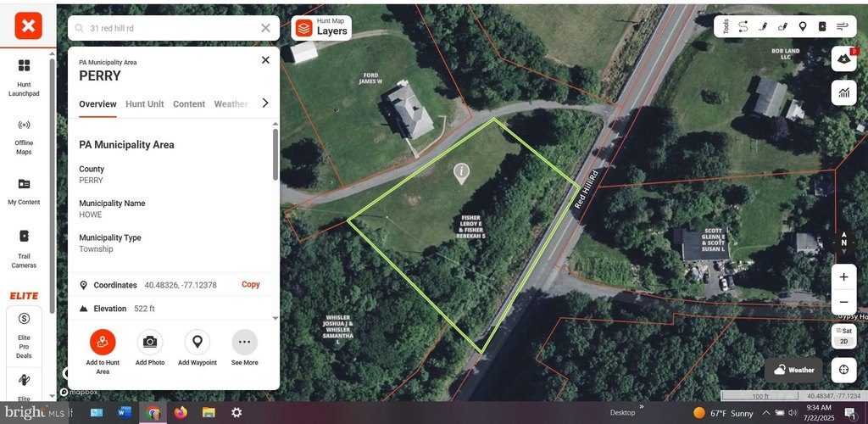Open Offline Maps from the sidebar

click(24, 137)
